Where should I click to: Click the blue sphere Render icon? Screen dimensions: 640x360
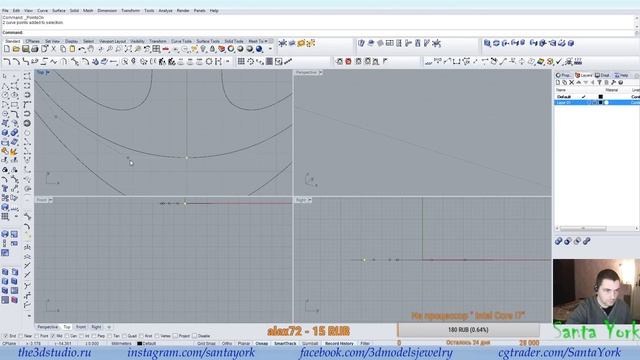tap(259, 49)
